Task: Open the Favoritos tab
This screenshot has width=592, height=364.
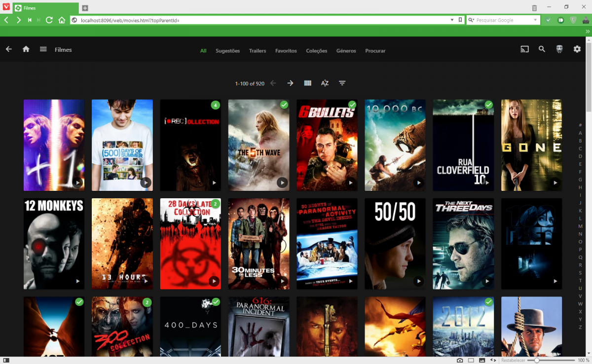Action: coord(286,51)
